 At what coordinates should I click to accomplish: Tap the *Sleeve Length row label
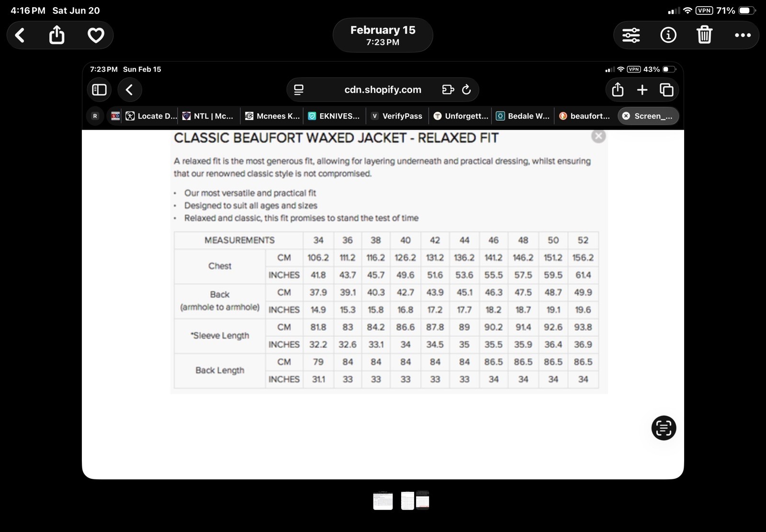(220, 335)
